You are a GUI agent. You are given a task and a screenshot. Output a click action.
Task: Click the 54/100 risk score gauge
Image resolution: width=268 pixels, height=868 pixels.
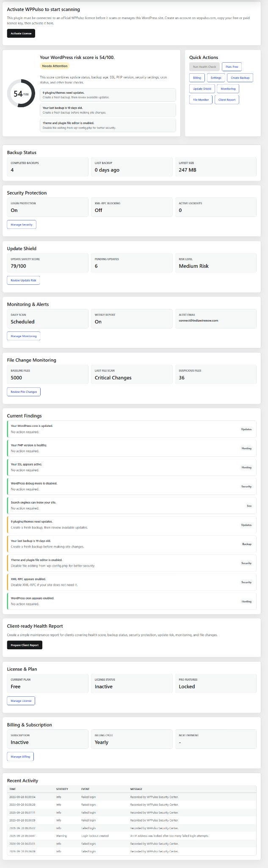pyautogui.click(x=21, y=94)
